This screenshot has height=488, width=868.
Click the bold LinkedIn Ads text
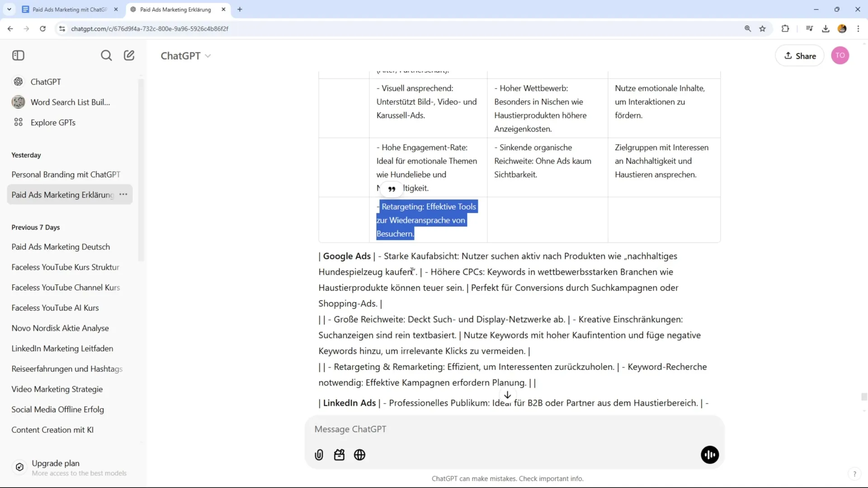click(x=349, y=403)
